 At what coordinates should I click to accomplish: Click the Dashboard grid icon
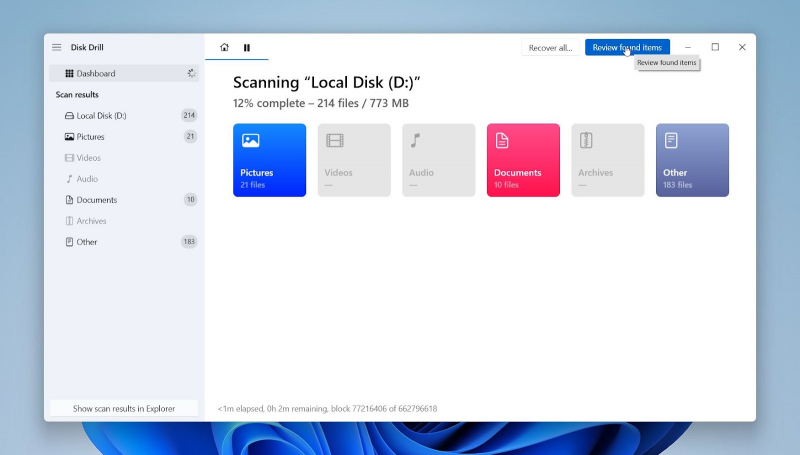tap(69, 73)
